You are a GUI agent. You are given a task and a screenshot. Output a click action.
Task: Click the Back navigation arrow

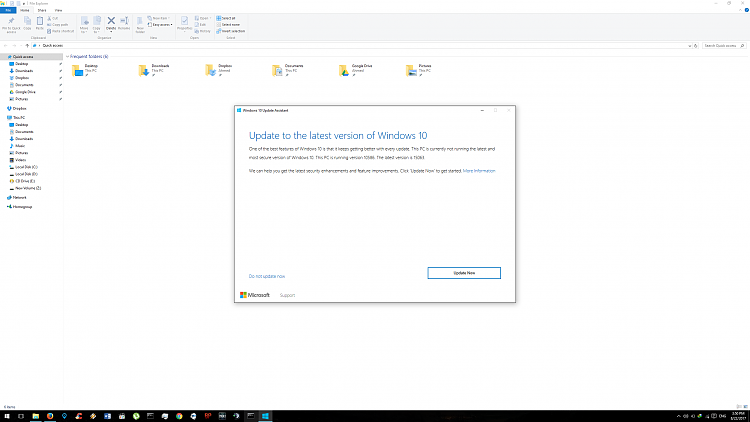[5, 45]
